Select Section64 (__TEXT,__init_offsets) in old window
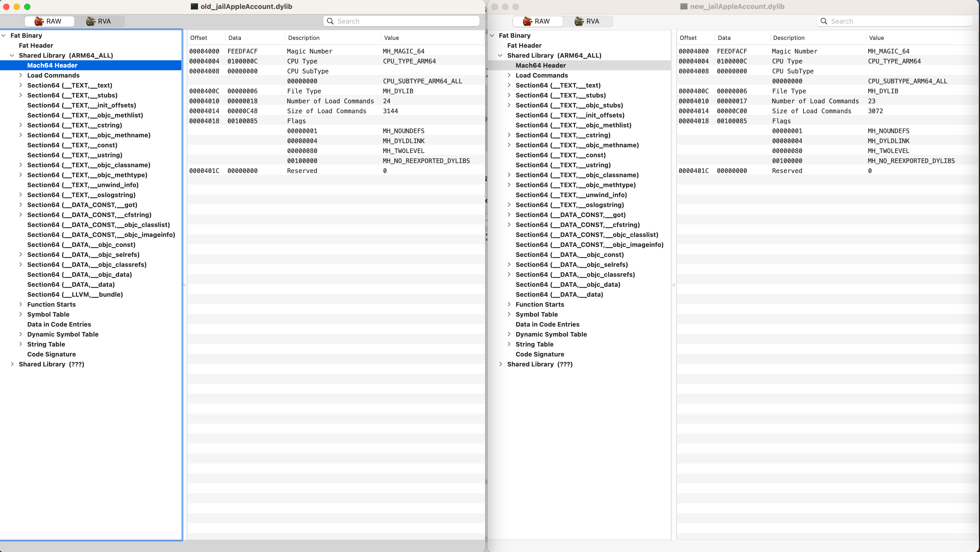980x552 pixels. [x=81, y=105]
